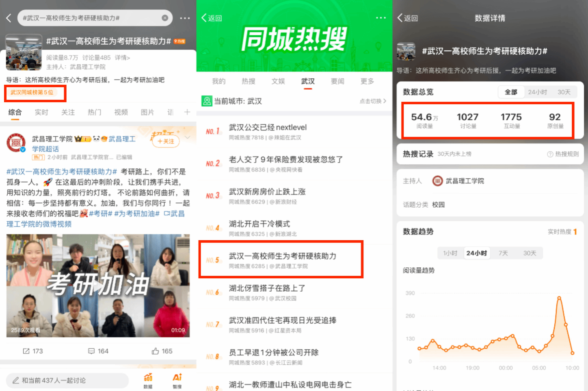Open 详情> data details link
588x391 pixels.
pos(122,58)
